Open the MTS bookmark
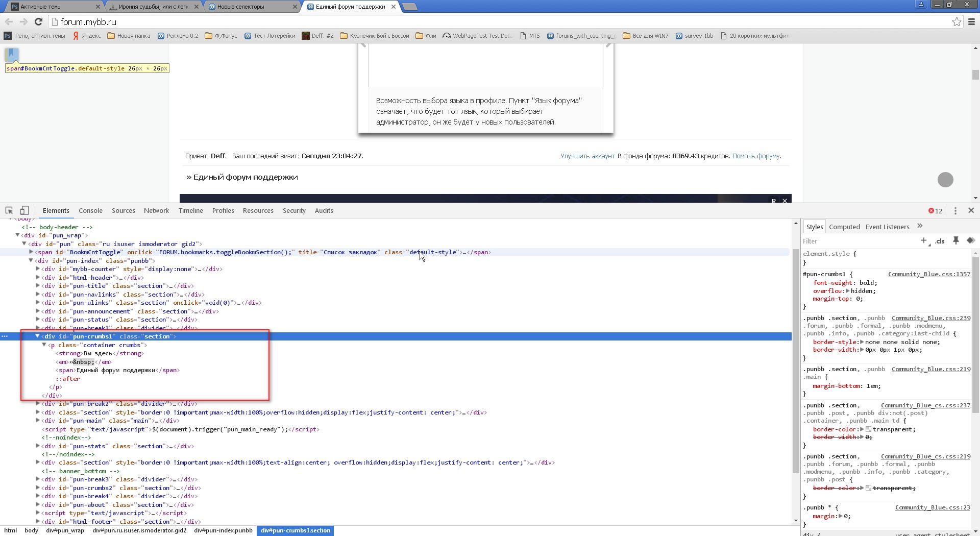This screenshot has width=980, height=536. pos(530,36)
